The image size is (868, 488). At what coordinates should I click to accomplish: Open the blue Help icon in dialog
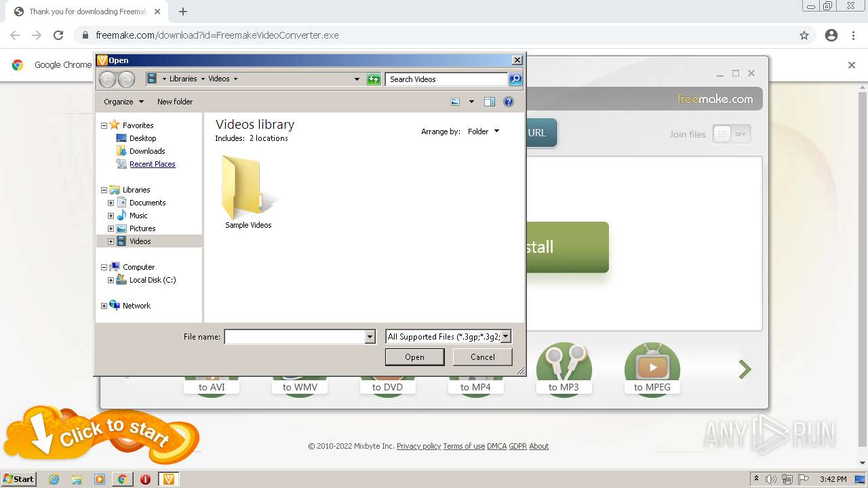(x=509, y=102)
